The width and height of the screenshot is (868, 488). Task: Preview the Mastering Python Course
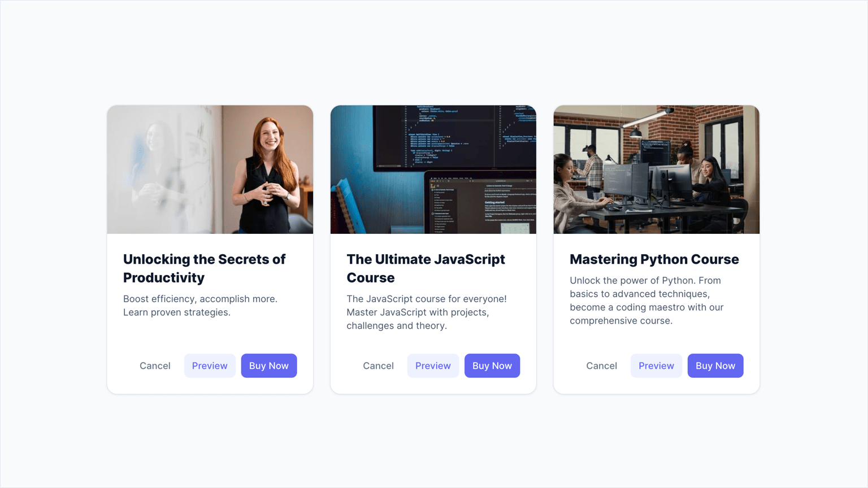coord(656,365)
